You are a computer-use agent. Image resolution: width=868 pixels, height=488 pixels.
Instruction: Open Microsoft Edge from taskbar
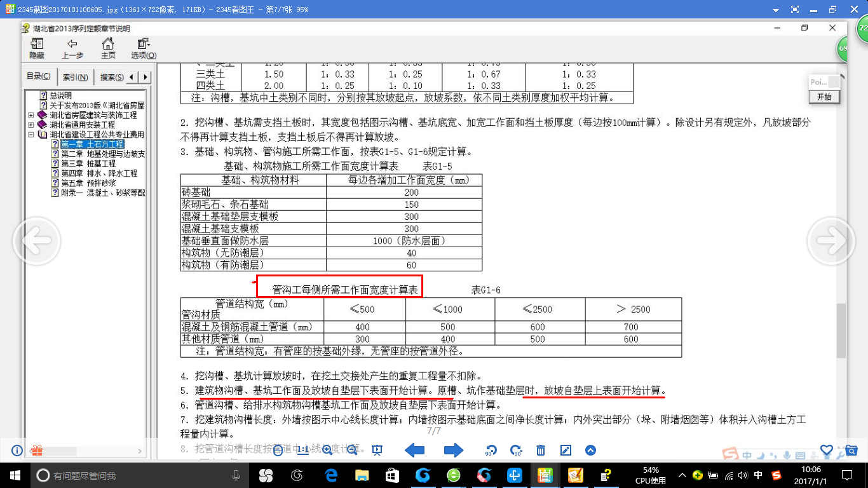coord(330,475)
